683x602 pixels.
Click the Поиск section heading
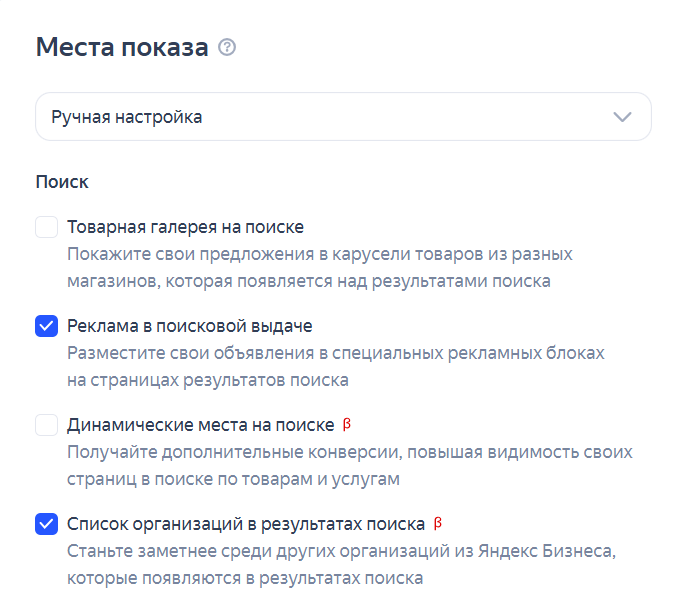pos(62,182)
